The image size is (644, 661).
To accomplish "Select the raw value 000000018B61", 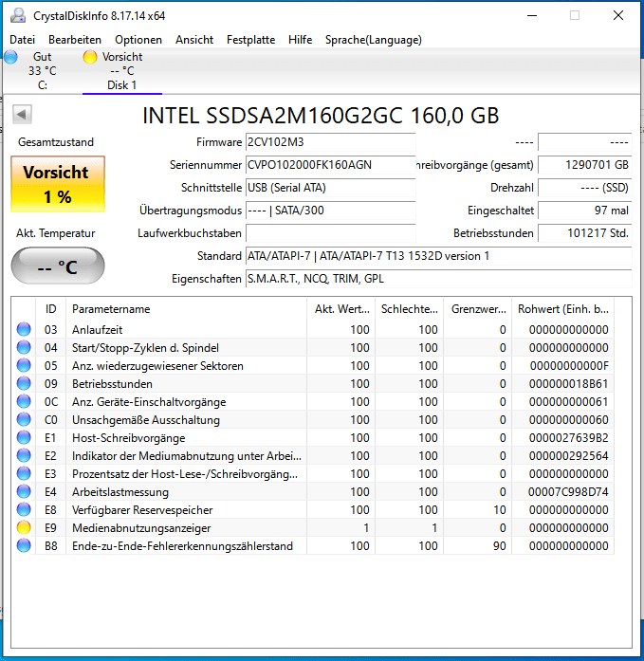I will tap(568, 384).
